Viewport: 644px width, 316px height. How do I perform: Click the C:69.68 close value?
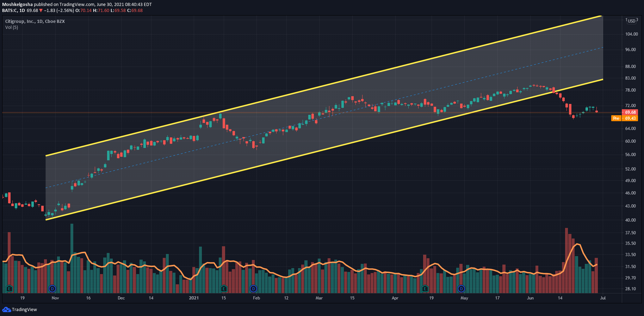click(135, 11)
